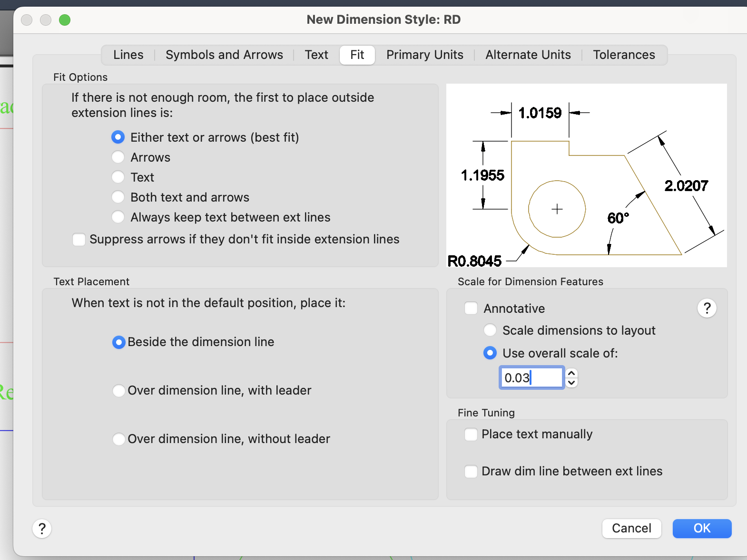Select the Arrows fit option

pyautogui.click(x=118, y=157)
